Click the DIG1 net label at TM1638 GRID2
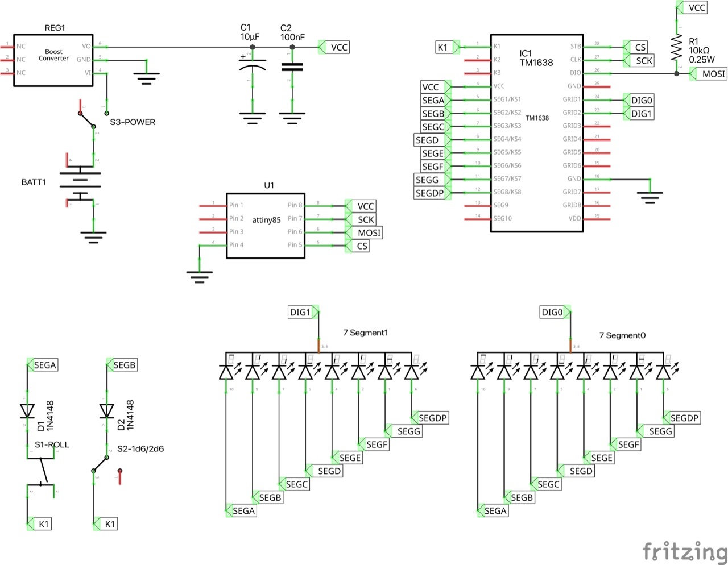The image size is (728, 565). tap(639, 114)
